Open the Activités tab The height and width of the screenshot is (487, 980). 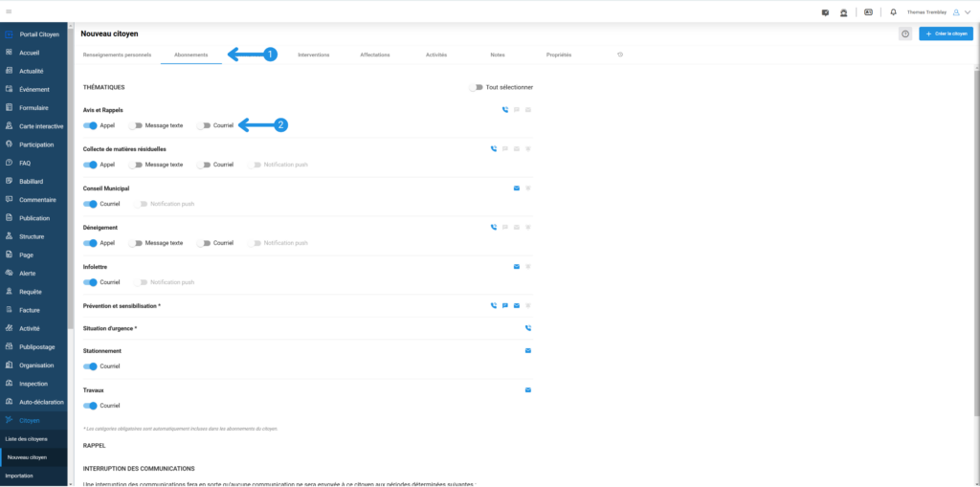[436, 55]
